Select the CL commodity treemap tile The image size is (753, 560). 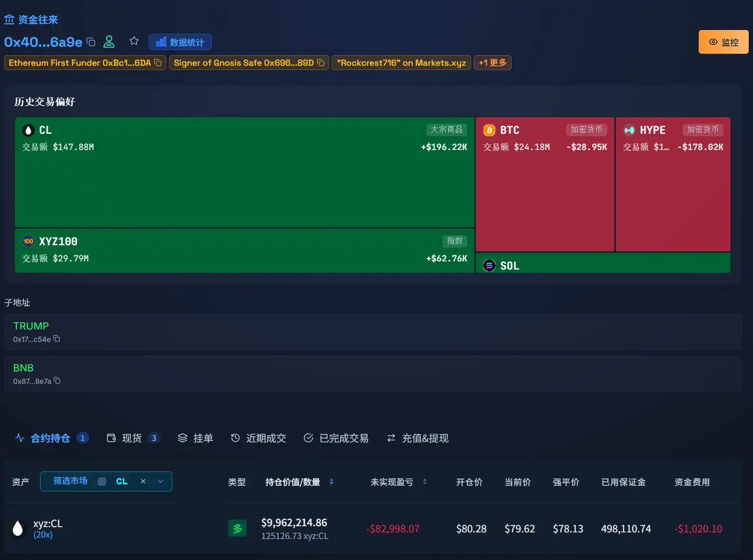244,172
